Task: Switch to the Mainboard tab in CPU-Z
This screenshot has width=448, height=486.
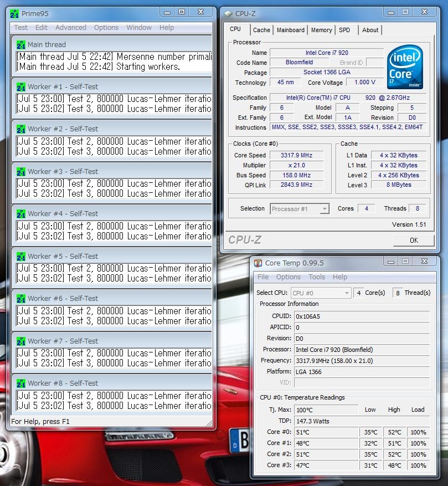Action: (291, 30)
